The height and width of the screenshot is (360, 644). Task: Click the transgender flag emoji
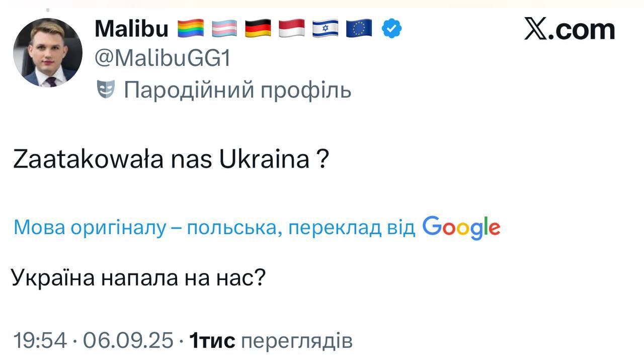[224, 29]
